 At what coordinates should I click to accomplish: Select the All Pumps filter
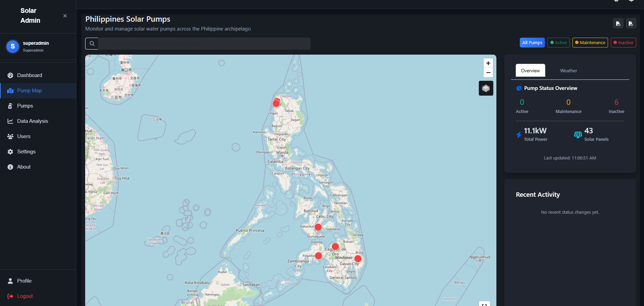pyautogui.click(x=532, y=42)
